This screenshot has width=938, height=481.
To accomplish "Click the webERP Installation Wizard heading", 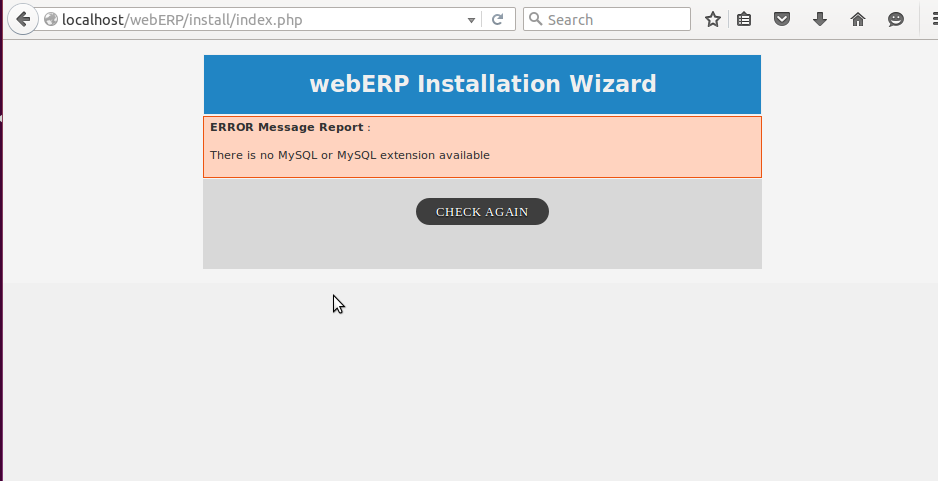I will 483,84.
